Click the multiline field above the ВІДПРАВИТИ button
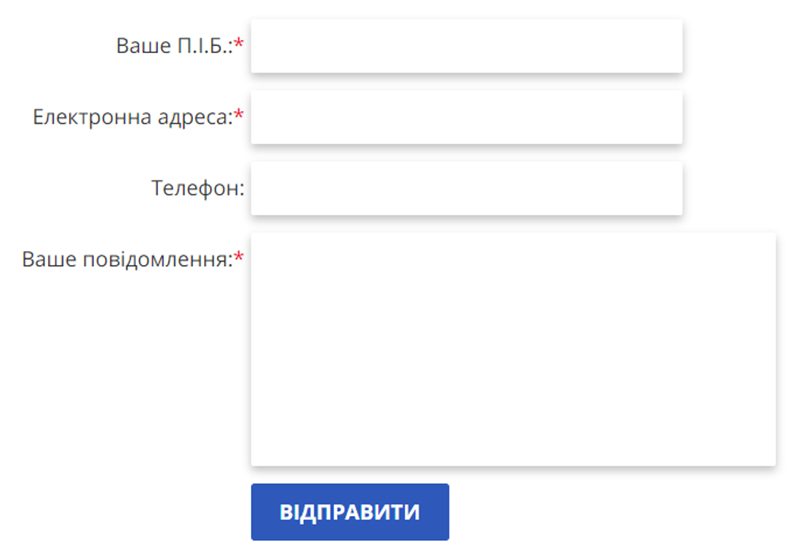This screenshot has width=807, height=559. pos(513,349)
